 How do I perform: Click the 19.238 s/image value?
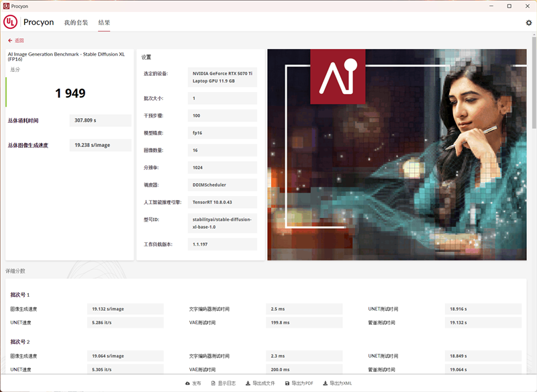[x=100, y=145]
